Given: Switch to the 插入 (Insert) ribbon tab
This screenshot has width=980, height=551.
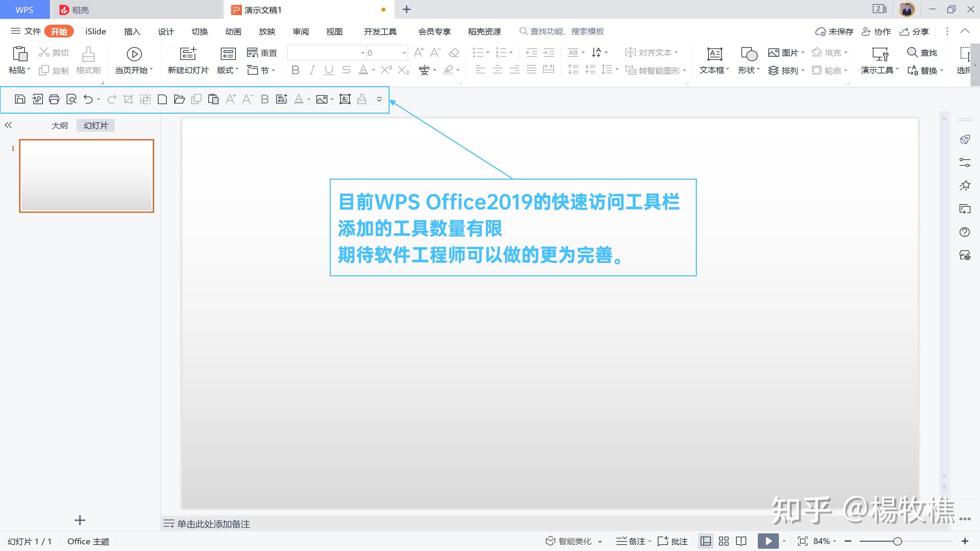Looking at the screenshot, I should (131, 32).
